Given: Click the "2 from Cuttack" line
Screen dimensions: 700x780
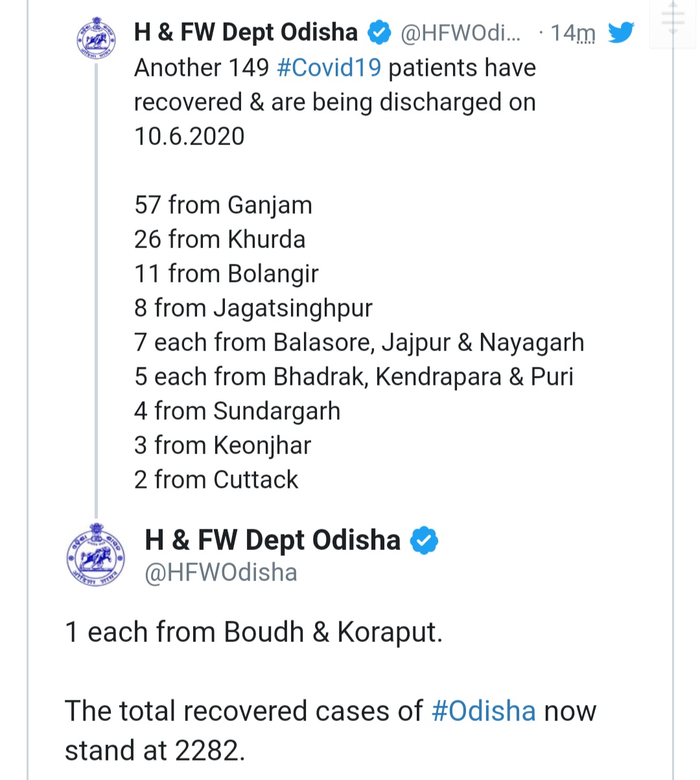Looking at the screenshot, I should pos(216,480).
